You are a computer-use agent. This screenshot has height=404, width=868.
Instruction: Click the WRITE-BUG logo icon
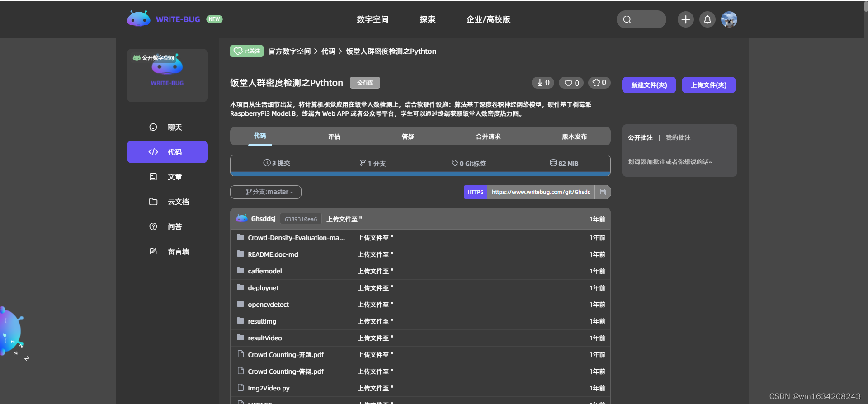point(139,19)
